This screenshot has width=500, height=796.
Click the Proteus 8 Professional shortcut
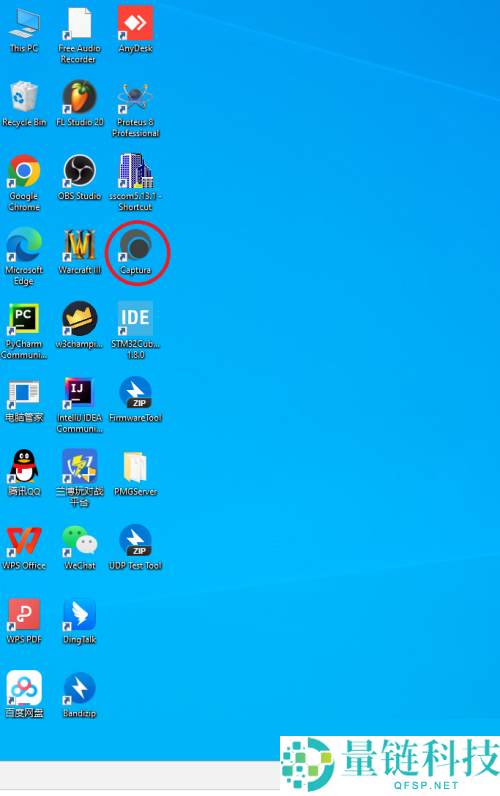[136, 109]
